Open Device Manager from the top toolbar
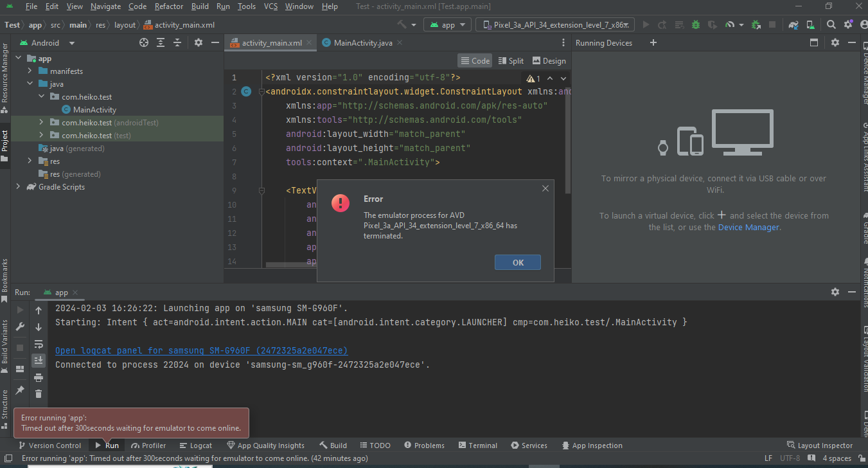Viewport: 868px width, 468px height. pyautogui.click(x=811, y=24)
